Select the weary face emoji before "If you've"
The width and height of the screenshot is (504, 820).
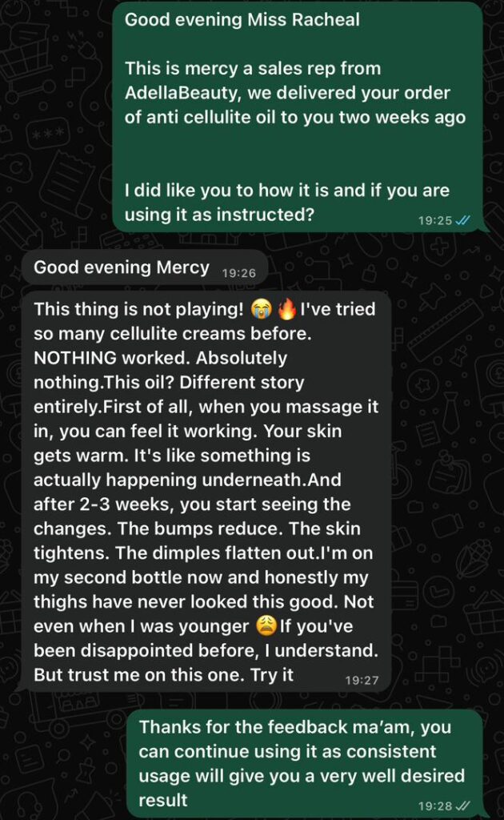click(266, 626)
